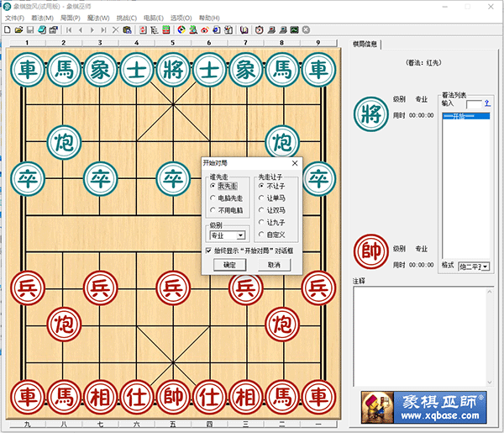Click the black 將 general piece on board
The height and width of the screenshot is (433, 504).
[173, 70]
